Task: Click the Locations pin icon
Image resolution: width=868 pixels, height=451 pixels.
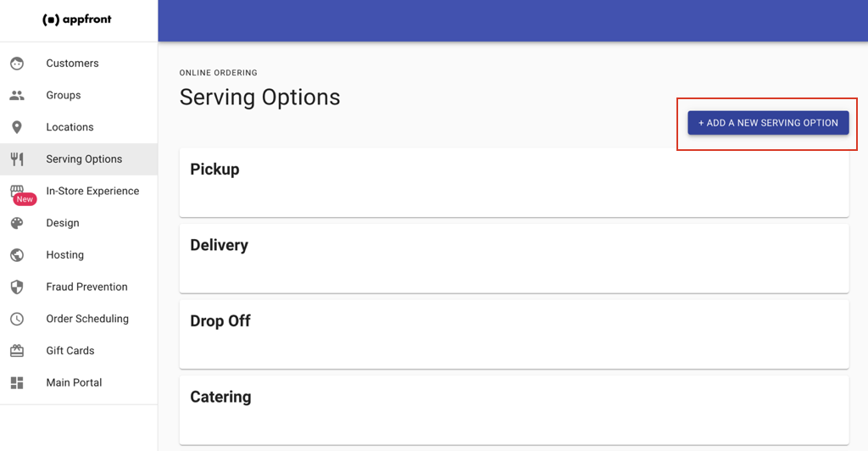Action: [x=17, y=127]
